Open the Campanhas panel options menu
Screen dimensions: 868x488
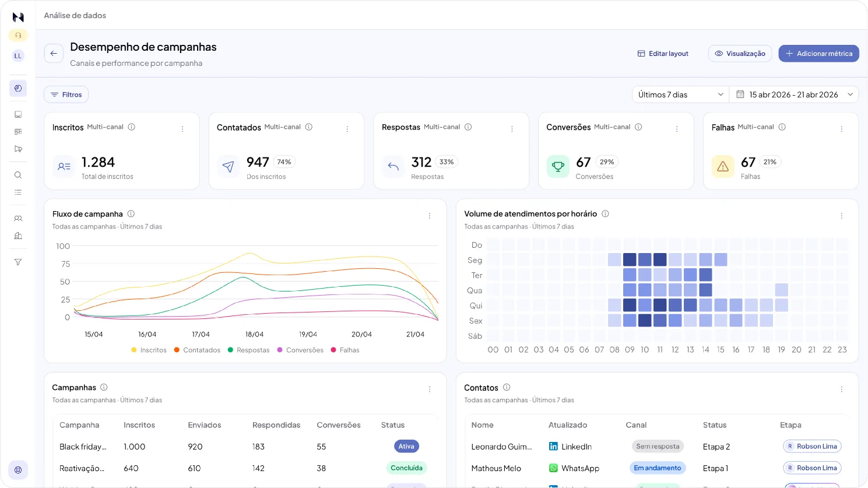click(430, 389)
